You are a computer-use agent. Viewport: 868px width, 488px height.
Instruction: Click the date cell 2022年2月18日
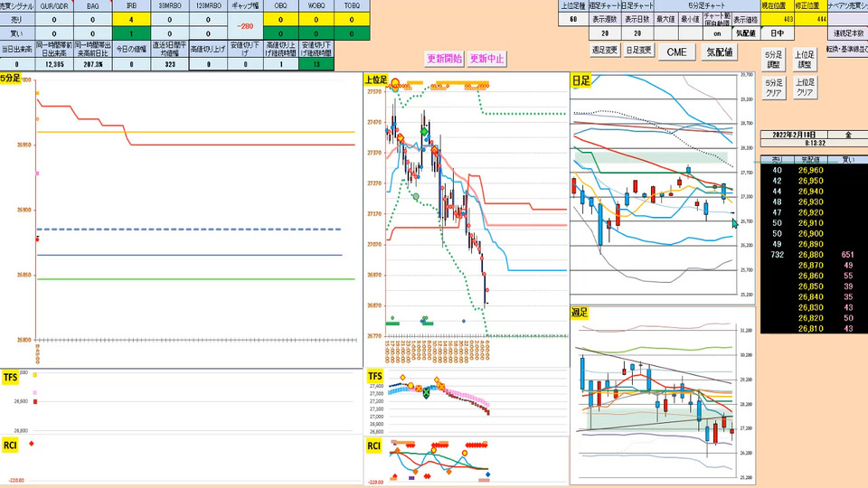tap(793, 135)
